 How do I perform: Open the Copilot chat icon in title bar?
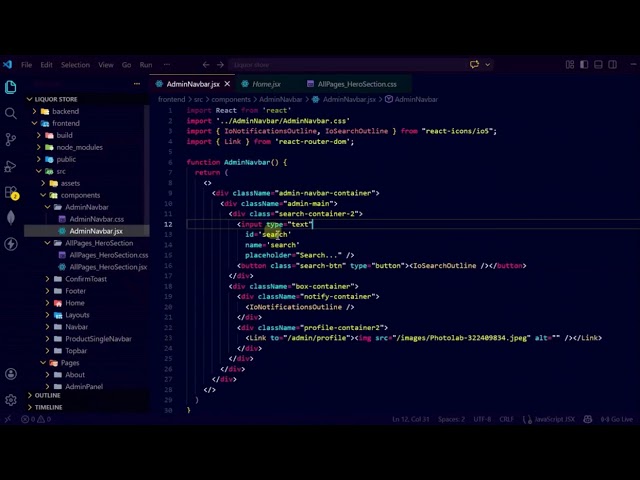(x=474, y=64)
